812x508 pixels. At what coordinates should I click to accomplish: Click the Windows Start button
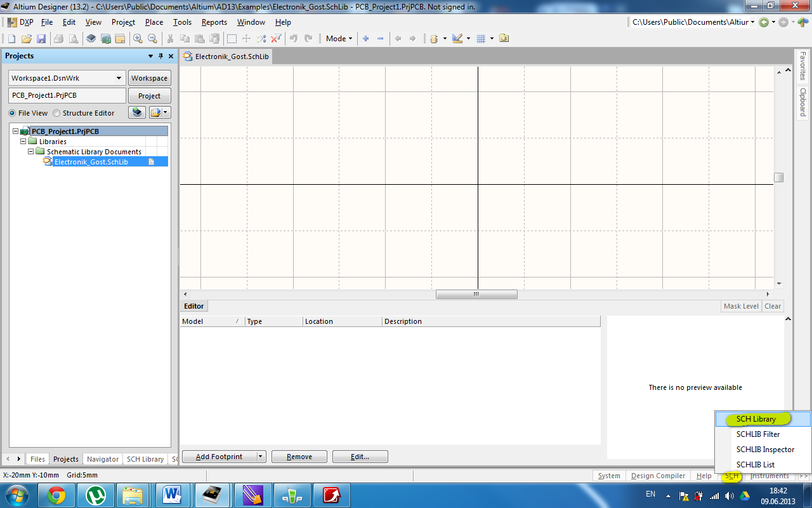(17, 495)
